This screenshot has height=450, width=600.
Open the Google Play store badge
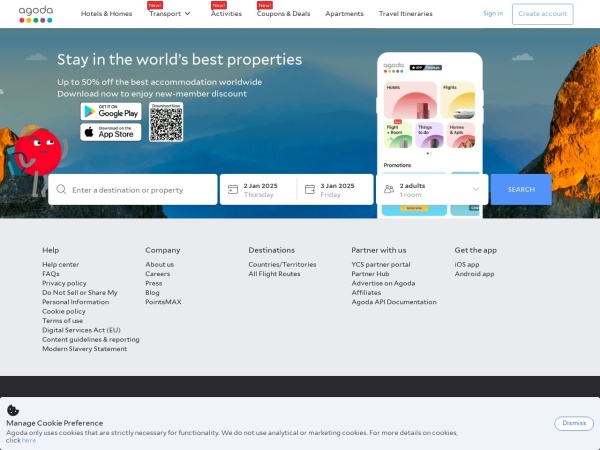click(x=111, y=111)
